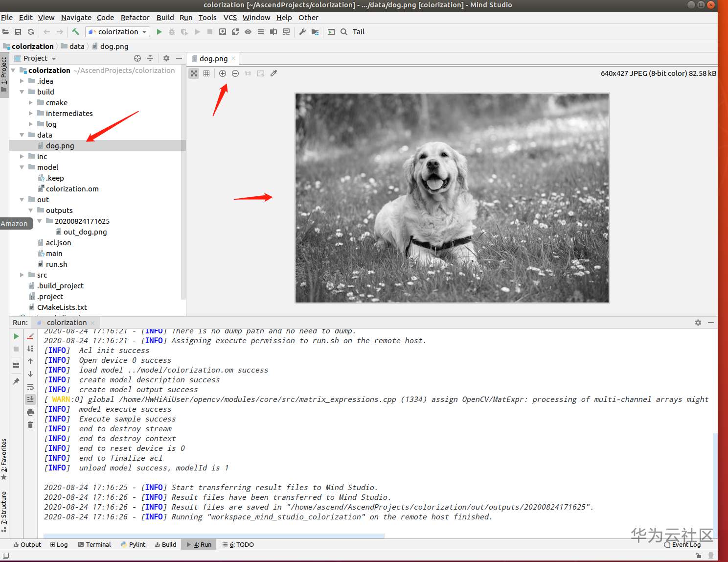The width and height of the screenshot is (728, 562).
Task: Collapse all items in Project panel
Action: point(150,58)
